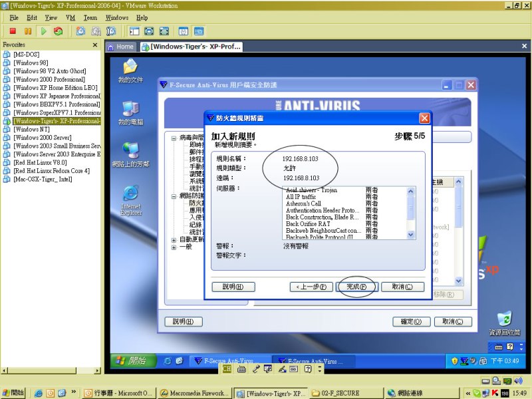Image resolution: width=532 pixels, height=399 pixels.
Task: Click the Suspend (pause) toolbar icon
Action: [28, 31]
